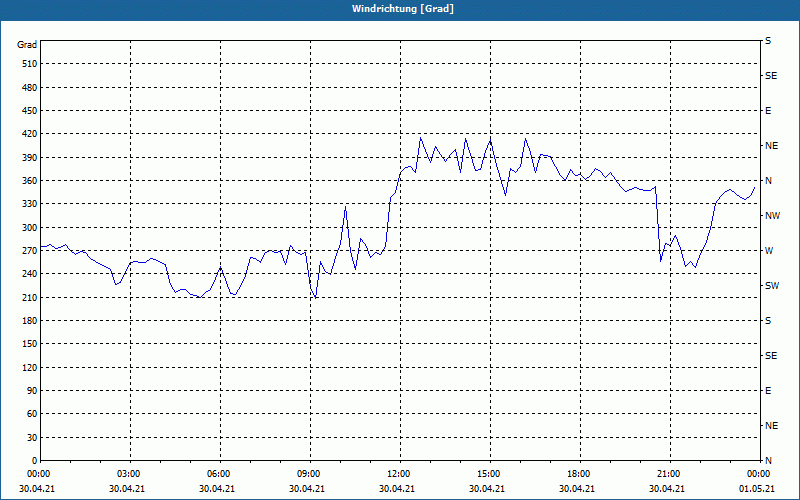The height and width of the screenshot is (500, 800).
Task: Select the 06:00 time label
Action: (219, 474)
